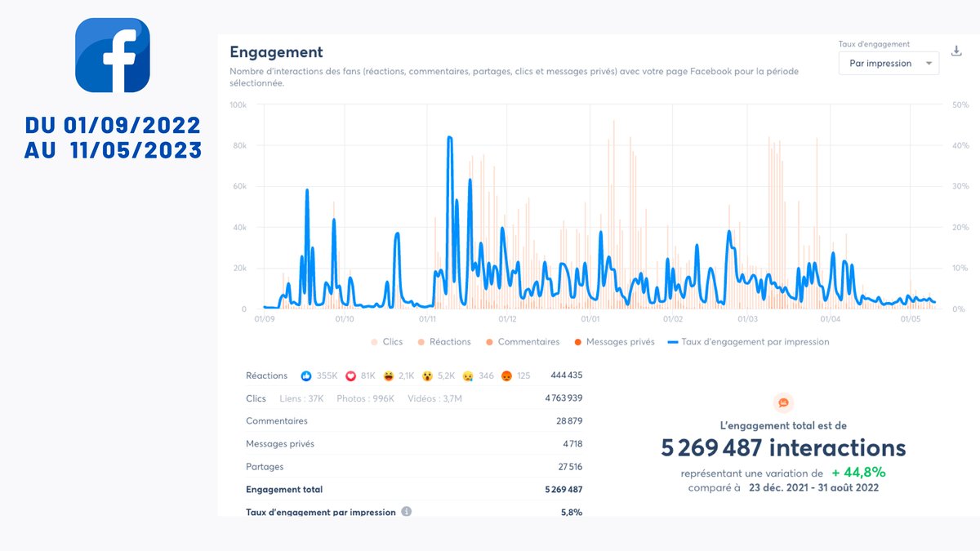Toggle the Messages privés legend entry
This screenshot has width=980, height=551.
(608, 342)
